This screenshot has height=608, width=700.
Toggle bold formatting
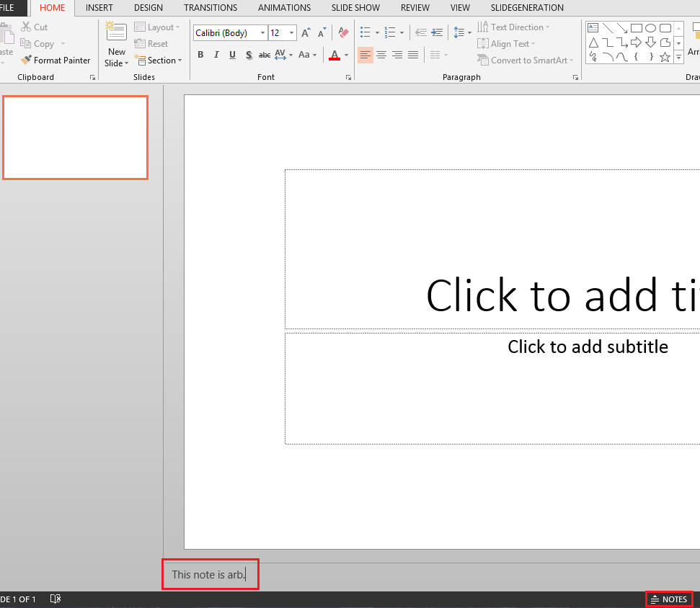[x=200, y=55]
